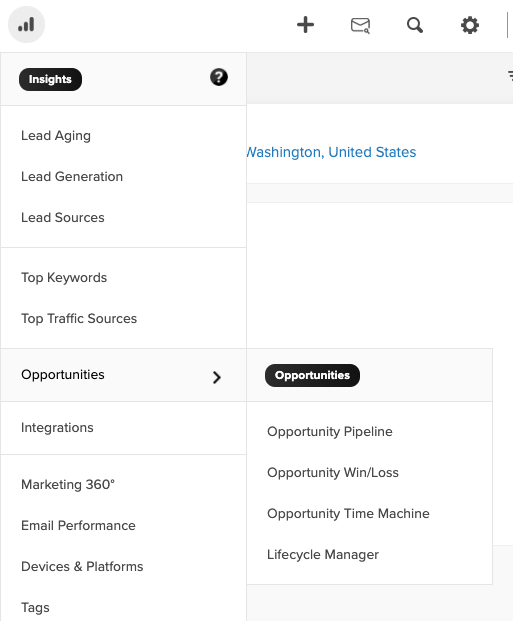
Task: Select the Integrations menu item
Action: point(57,428)
